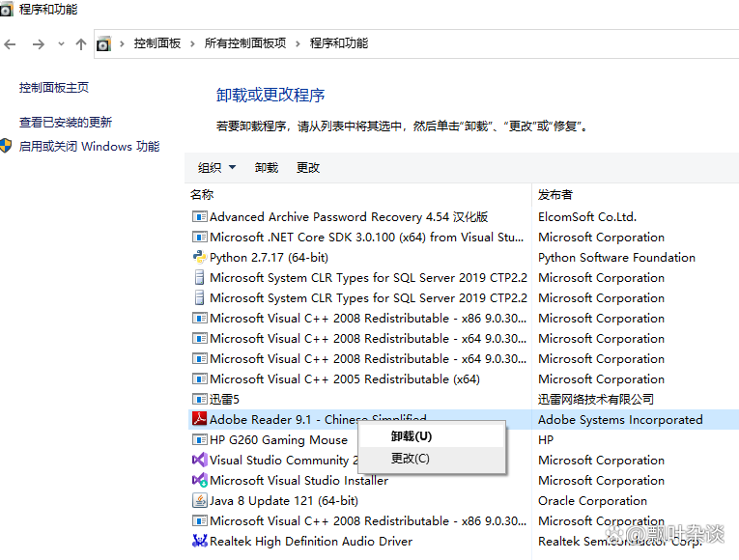Click icon of Visual C++ 2005 Redistributable
Viewport: 739px width, 560px height.
(x=200, y=378)
